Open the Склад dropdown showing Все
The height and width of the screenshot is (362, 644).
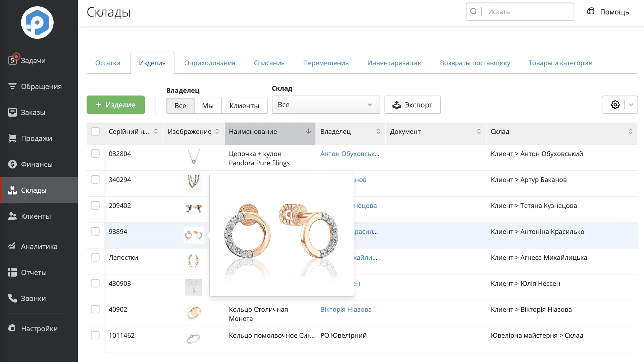[x=326, y=105]
